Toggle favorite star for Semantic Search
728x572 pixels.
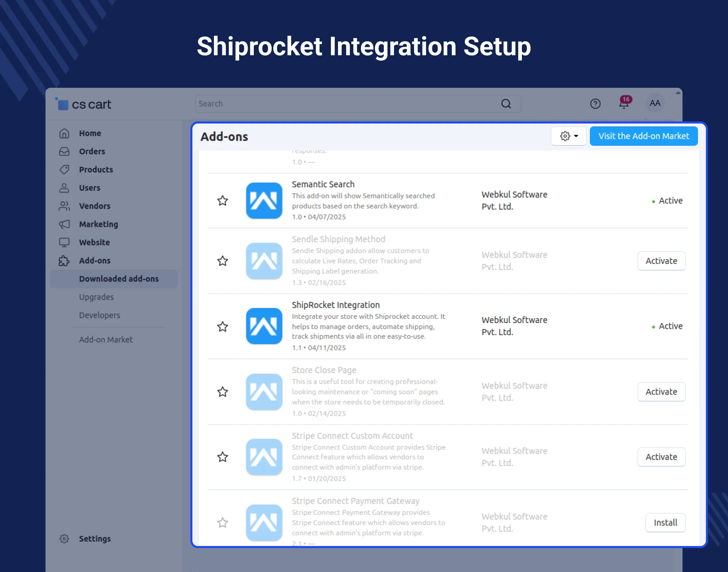coord(223,201)
